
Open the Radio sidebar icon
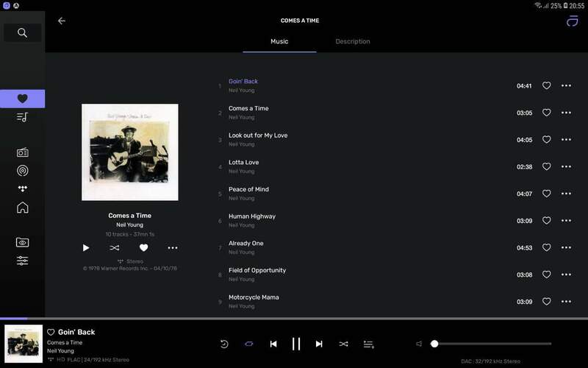click(23, 152)
